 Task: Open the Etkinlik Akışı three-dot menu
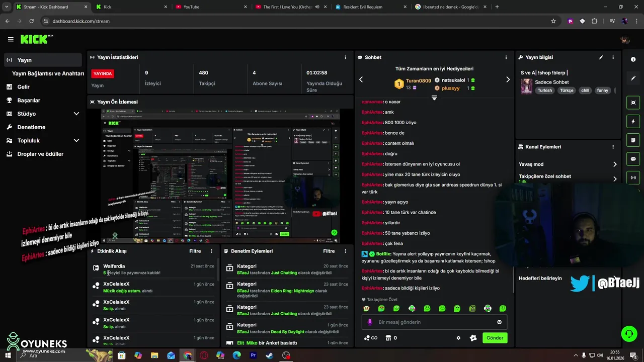(211, 251)
